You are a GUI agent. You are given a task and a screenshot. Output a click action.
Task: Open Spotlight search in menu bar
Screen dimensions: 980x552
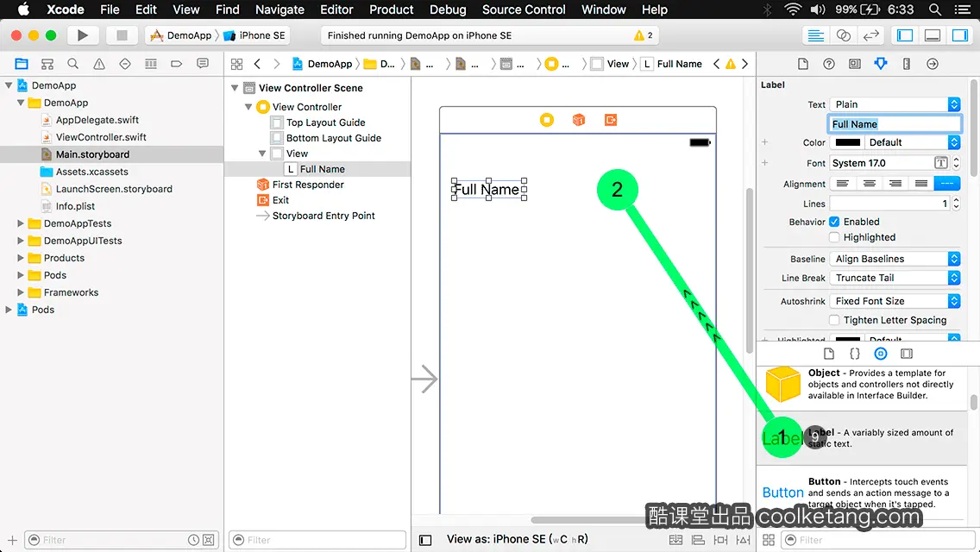tap(935, 9)
